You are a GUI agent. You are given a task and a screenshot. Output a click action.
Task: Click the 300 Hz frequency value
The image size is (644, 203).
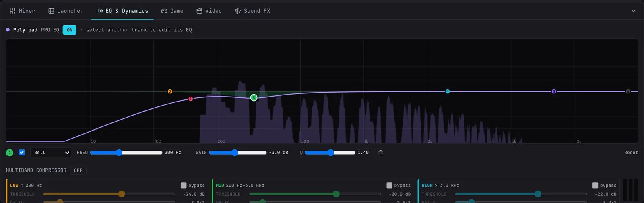tap(173, 153)
